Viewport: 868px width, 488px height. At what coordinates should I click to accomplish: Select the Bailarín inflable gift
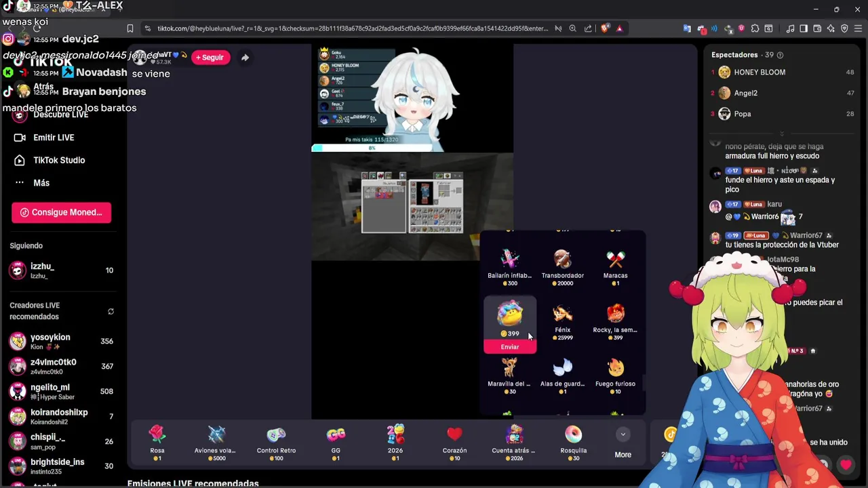pos(510,268)
